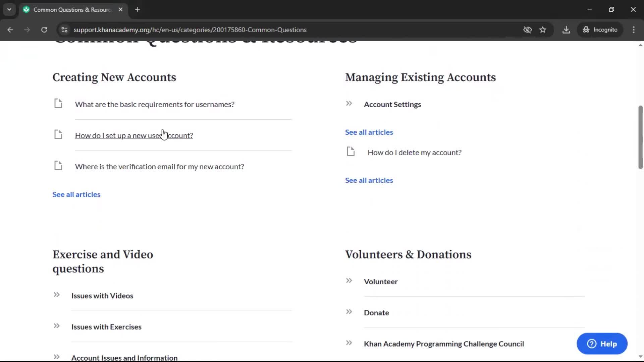Image resolution: width=644 pixels, height=362 pixels.
Task: Click document icon beside delete my account article
Action: pos(351,152)
